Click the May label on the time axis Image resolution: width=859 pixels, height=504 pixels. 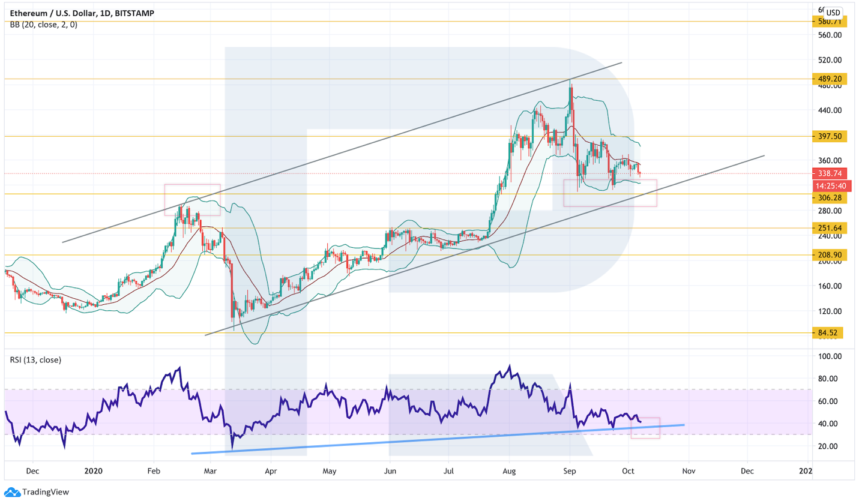[329, 471]
